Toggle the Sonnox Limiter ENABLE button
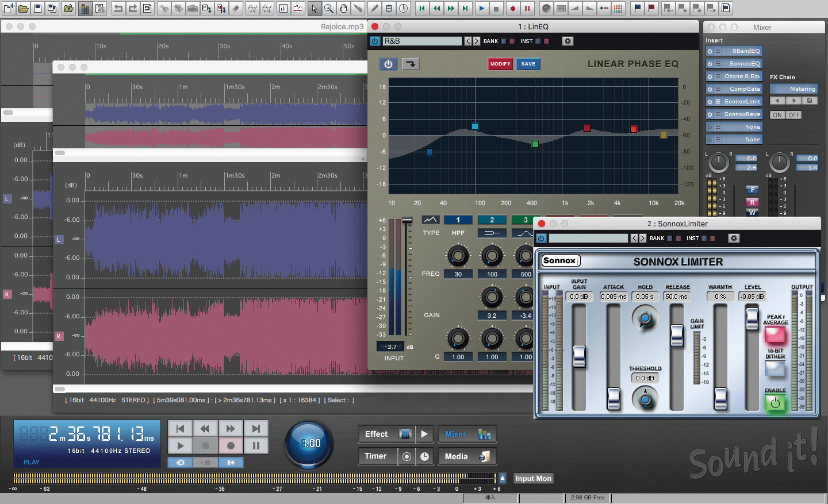The image size is (828, 504). [775, 403]
